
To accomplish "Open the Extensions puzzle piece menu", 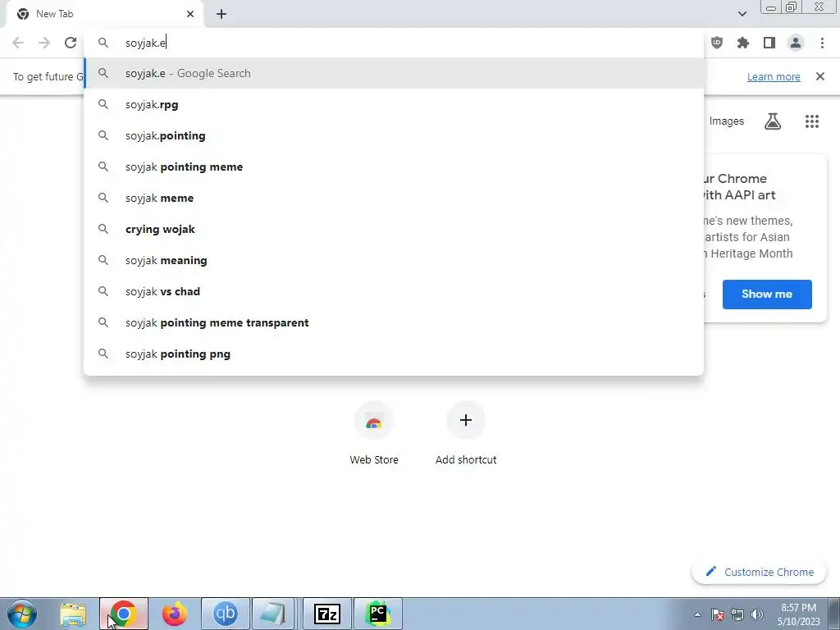I will [x=743, y=43].
